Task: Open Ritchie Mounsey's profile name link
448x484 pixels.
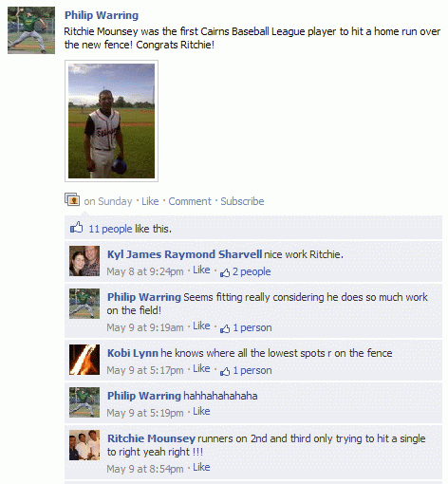Action: point(151,438)
